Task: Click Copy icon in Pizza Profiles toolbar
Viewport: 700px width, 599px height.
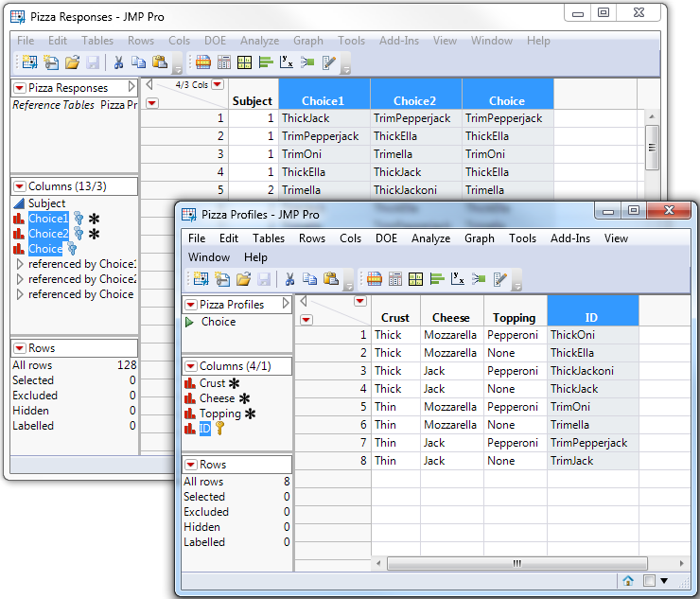Action: (x=309, y=279)
